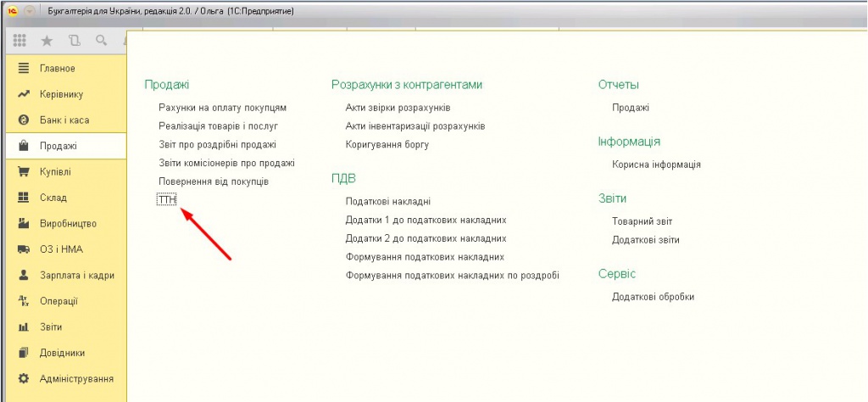Open the Довідники section
The width and height of the screenshot is (868, 402).
click(x=66, y=353)
